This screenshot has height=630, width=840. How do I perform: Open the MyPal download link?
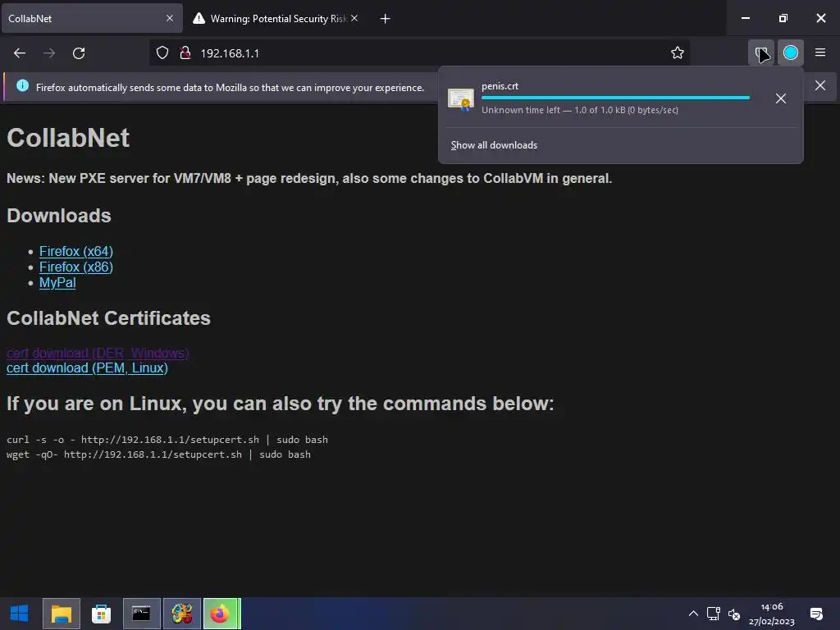pos(57,282)
